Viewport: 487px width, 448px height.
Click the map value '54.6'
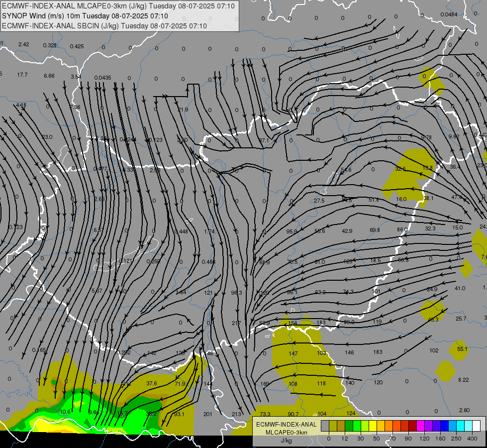click(346, 170)
